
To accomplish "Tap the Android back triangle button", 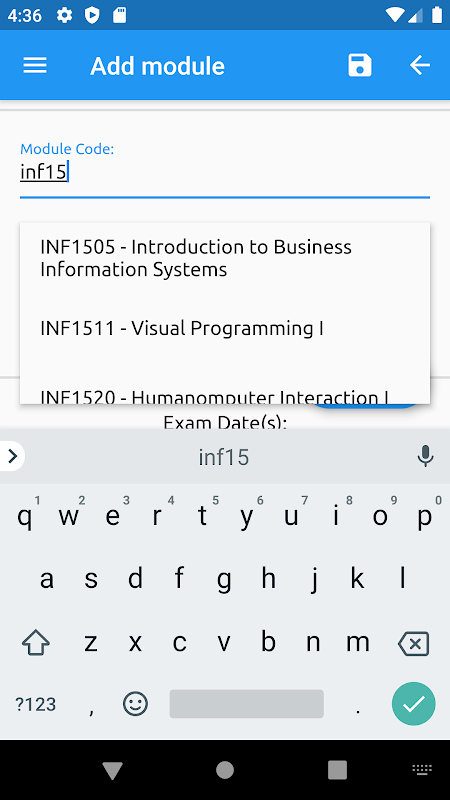I will tap(113, 770).
